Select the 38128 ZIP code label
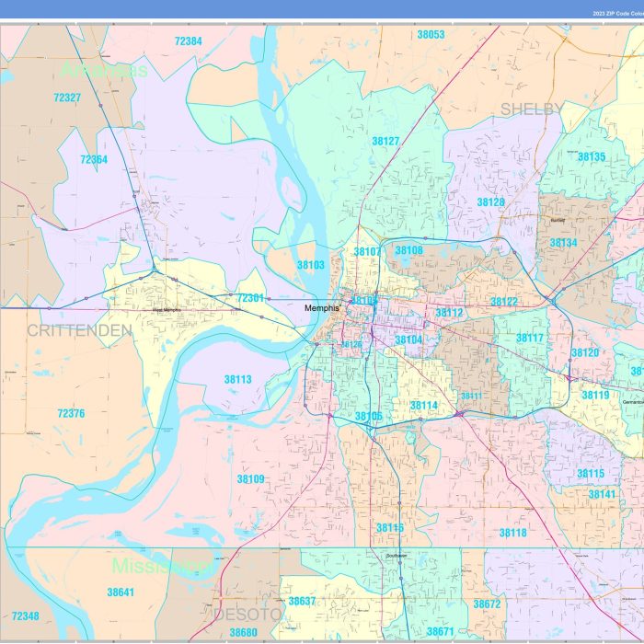The width and height of the screenshot is (644, 644). [x=490, y=202]
